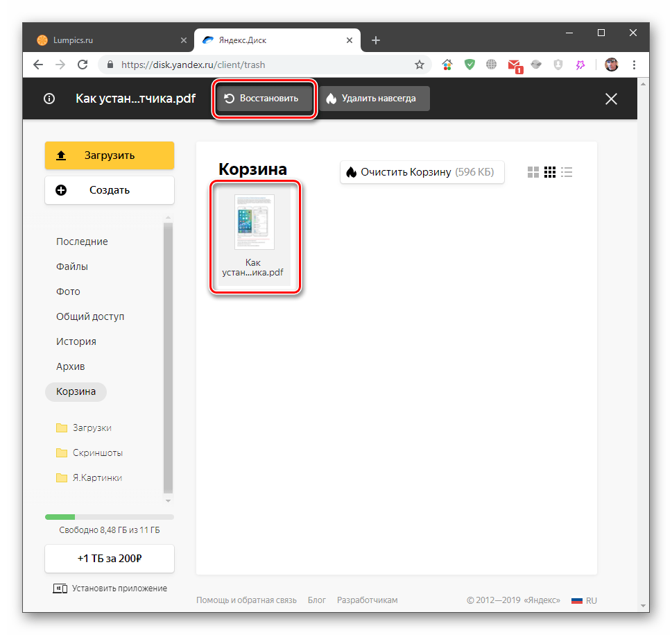Click Delete forever (Удалить навсегда) button

point(374,99)
